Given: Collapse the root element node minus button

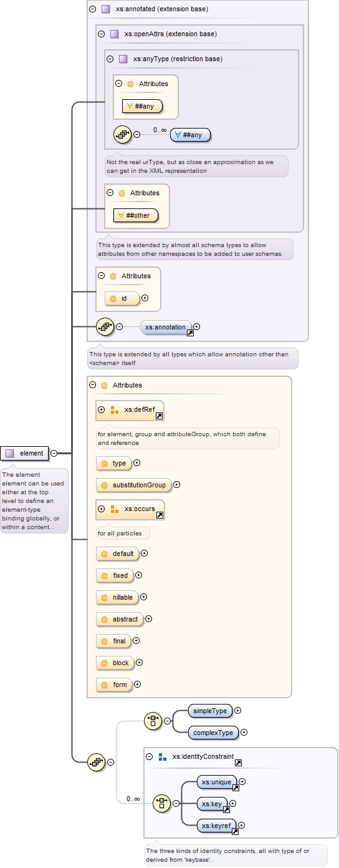Looking at the screenshot, I should point(54,453).
